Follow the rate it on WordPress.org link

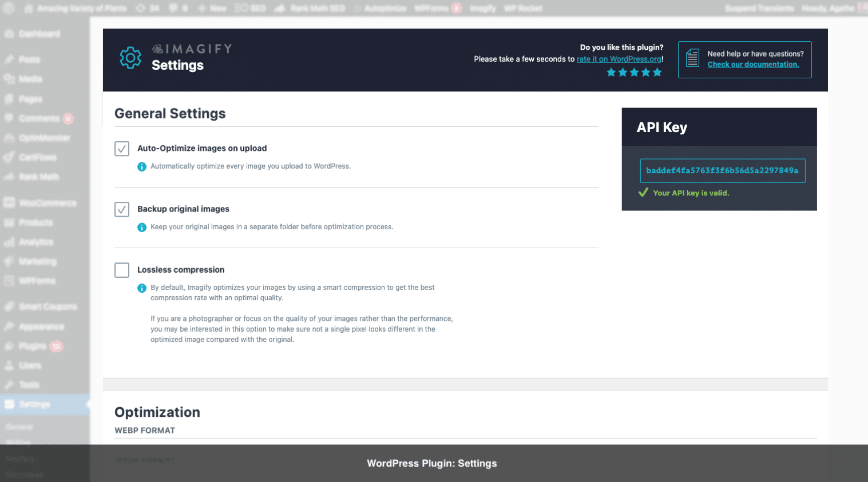point(619,59)
